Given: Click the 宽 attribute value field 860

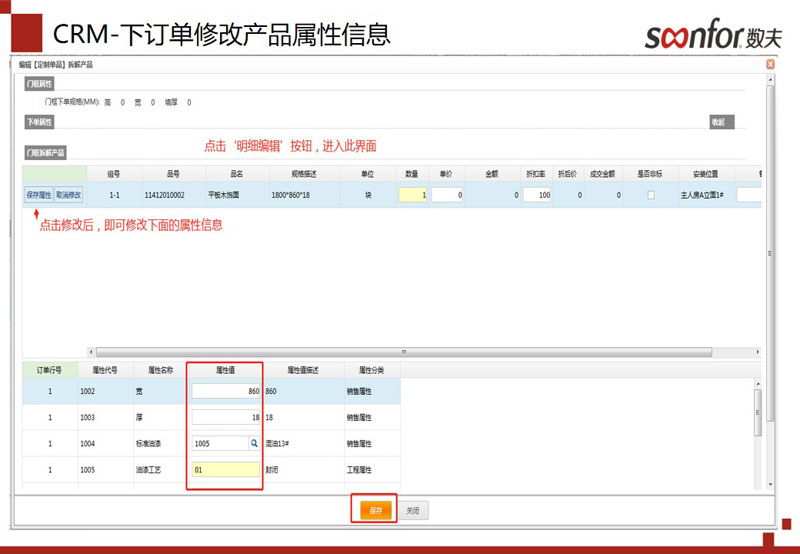Looking at the screenshot, I should tap(226, 391).
